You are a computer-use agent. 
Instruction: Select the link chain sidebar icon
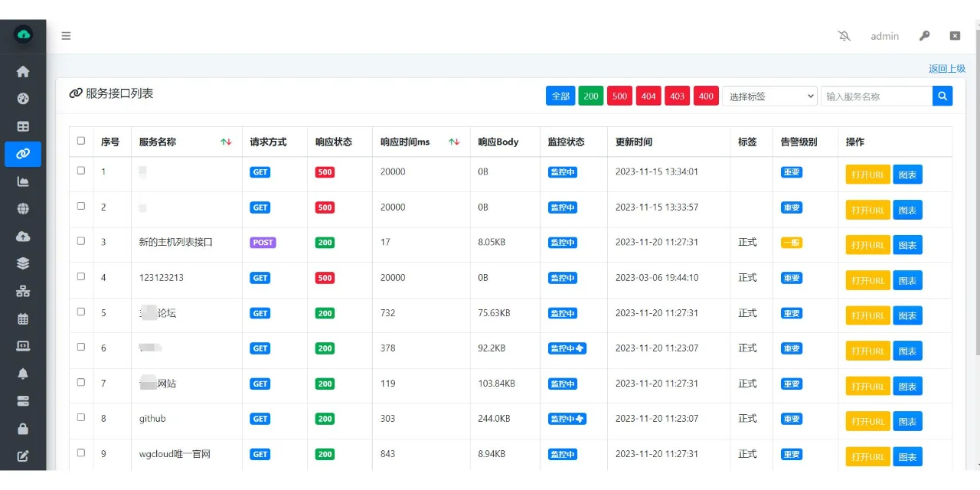pyautogui.click(x=23, y=154)
